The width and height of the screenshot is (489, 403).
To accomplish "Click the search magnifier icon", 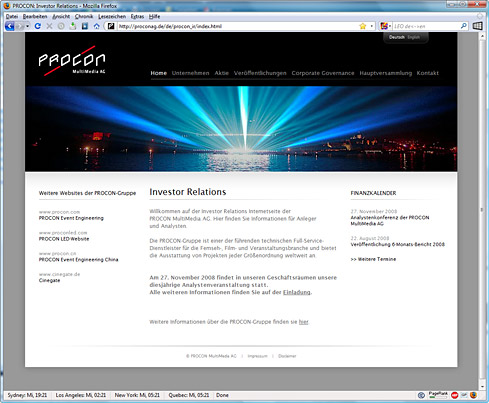I will click(463, 26).
